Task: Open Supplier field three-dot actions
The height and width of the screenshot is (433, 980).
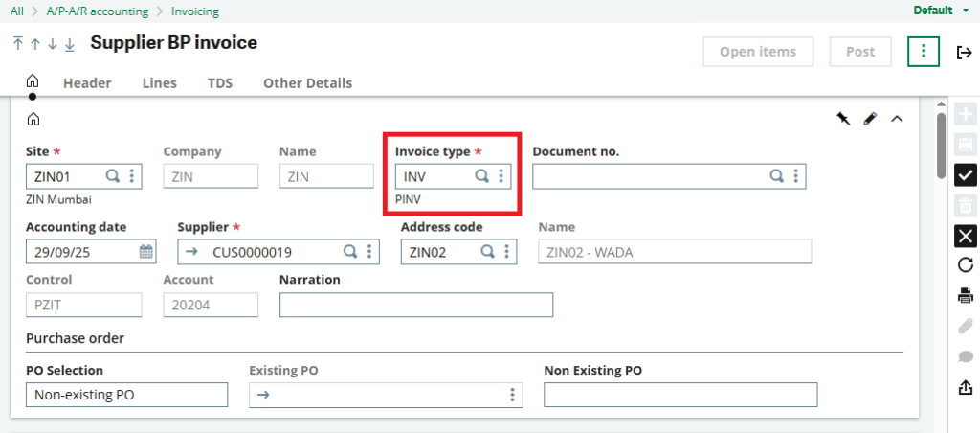Action: click(369, 252)
